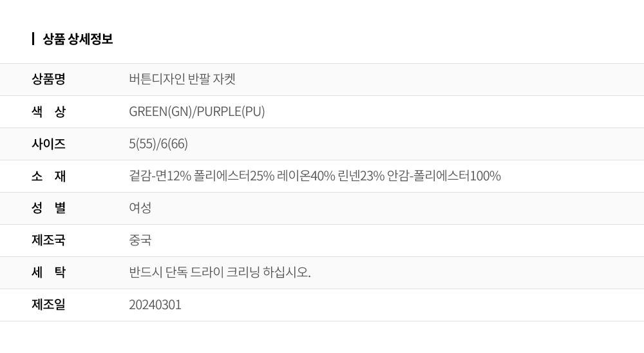Click the 성 별 row label
The height and width of the screenshot is (353, 644).
[48, 208]
